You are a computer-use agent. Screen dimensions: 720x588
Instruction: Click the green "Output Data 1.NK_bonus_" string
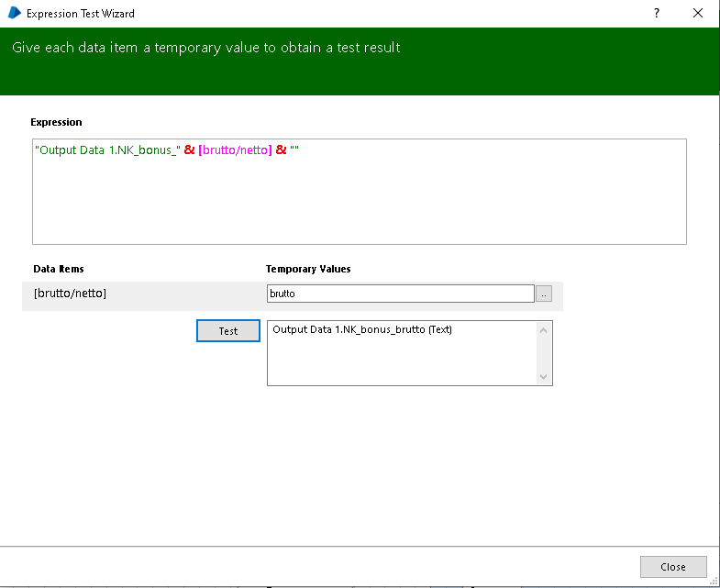click(x=107, y=150)
